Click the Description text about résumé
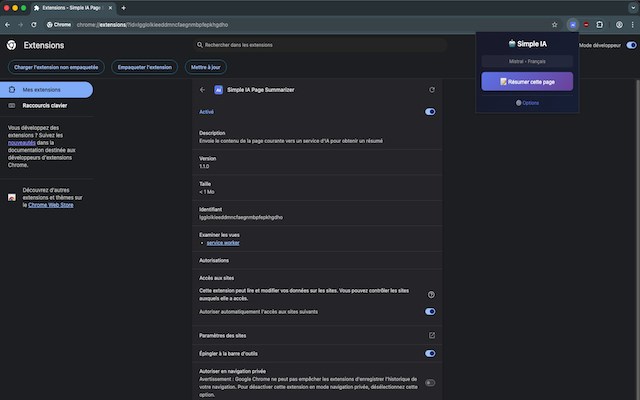This screenshot has height=400, width=640. coord(291,141)
